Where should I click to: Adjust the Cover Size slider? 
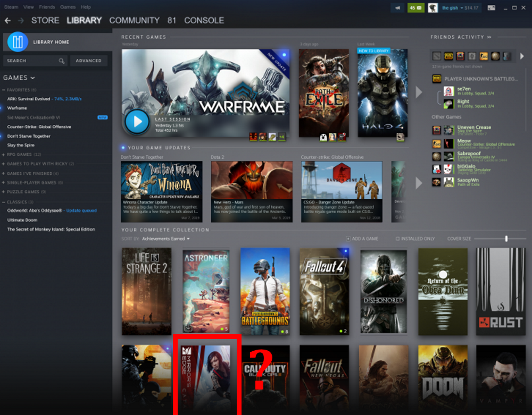point(506,239)
